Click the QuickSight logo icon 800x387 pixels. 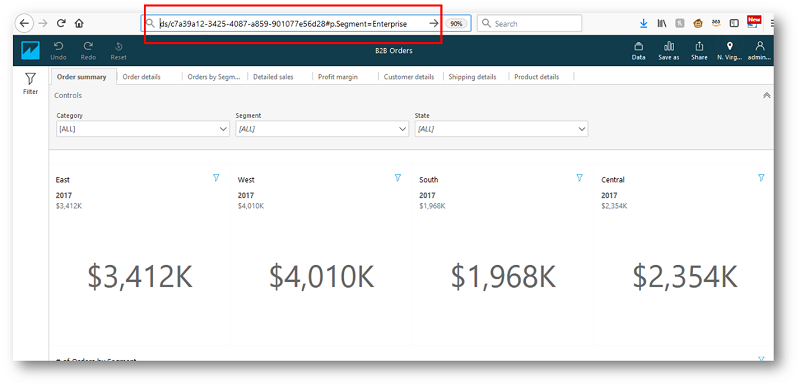pos(30,50)
